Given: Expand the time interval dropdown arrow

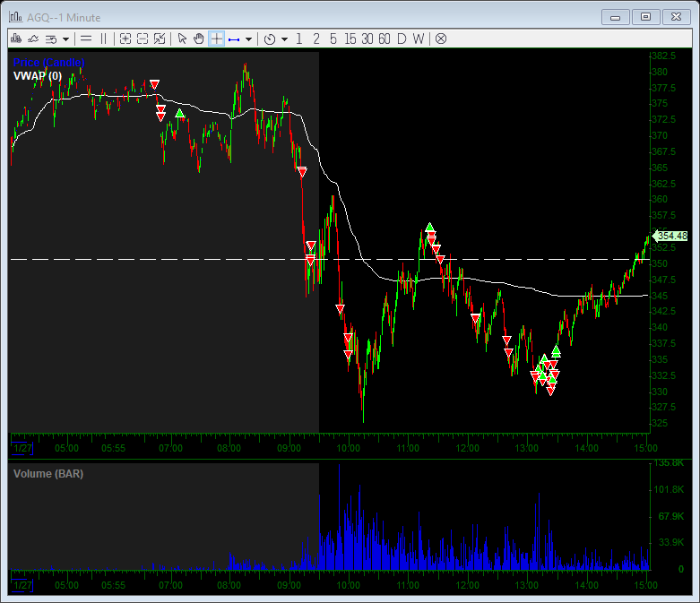Looking at the screenshot, I should pos(284,39).
